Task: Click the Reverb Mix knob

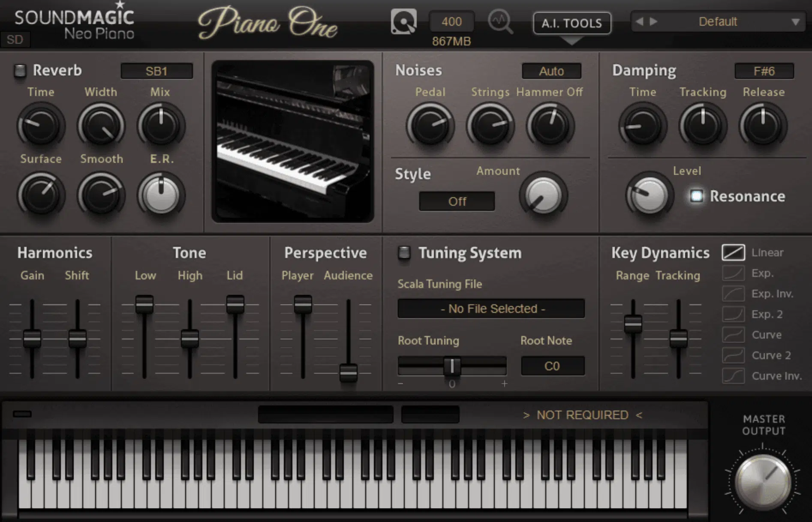Action: pyautogui.click(x=161, y=126)
